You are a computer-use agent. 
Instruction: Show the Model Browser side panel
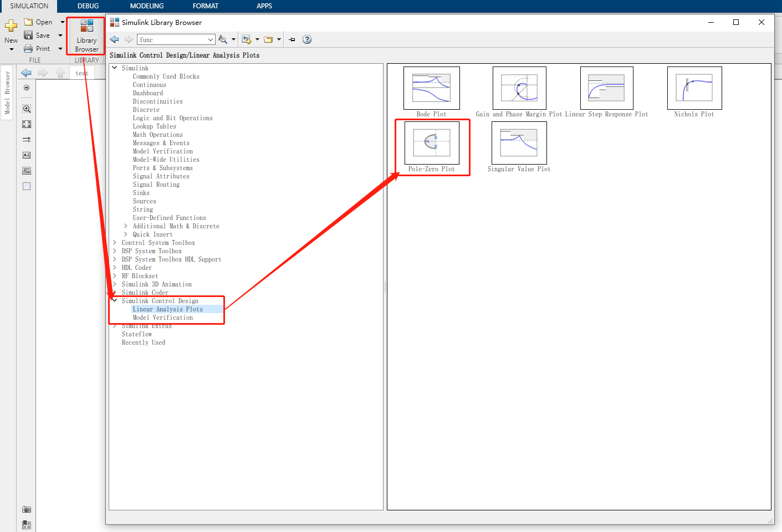click(x=7, y=92)
